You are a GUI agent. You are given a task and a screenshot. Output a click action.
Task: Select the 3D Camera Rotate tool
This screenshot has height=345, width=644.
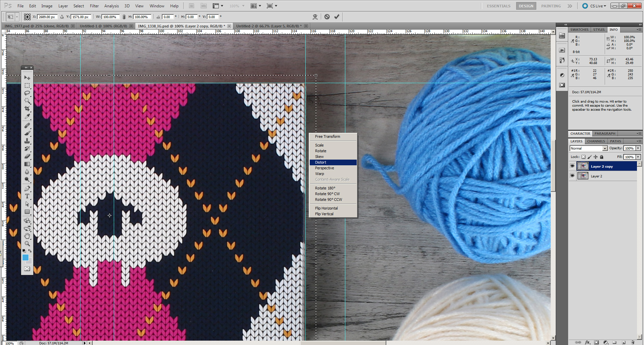[27, 228]
